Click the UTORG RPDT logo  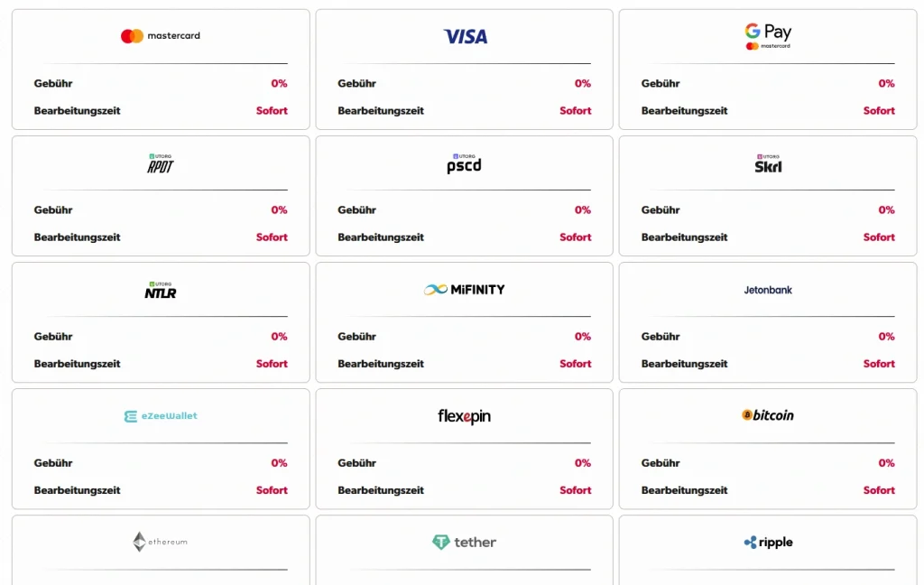(x=160, y=165)
